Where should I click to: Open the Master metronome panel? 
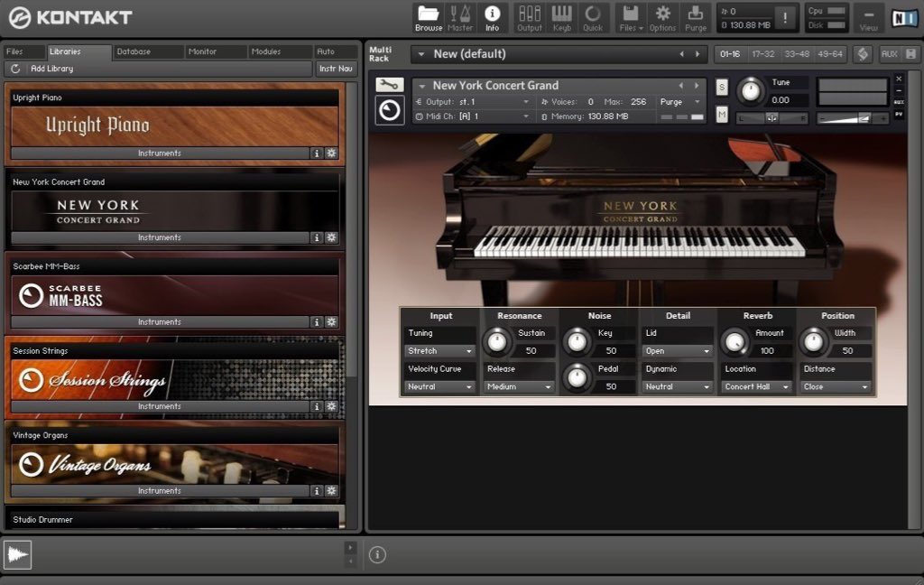click(460, 16)
